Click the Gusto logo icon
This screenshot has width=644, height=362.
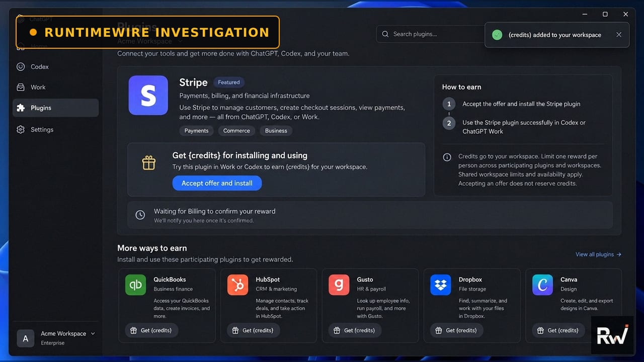[x=339, y=285]
